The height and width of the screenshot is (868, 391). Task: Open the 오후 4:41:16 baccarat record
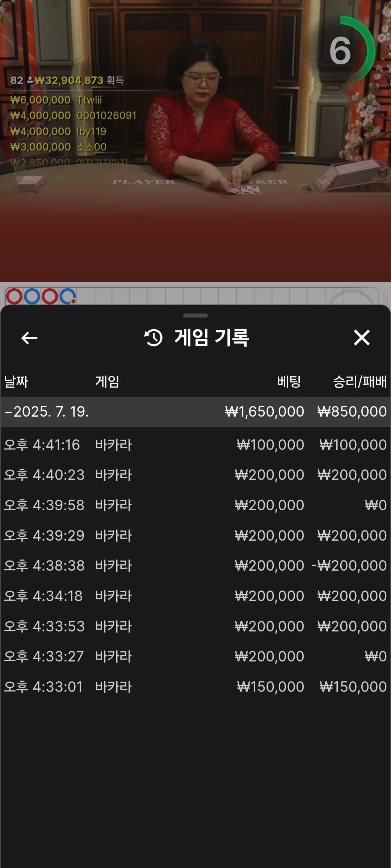tap(195, 445)
